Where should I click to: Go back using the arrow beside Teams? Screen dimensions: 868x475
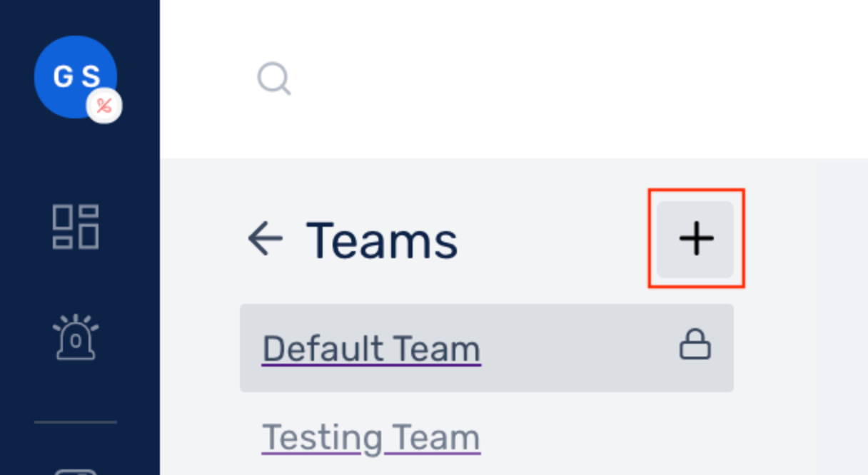pos(265,238)
